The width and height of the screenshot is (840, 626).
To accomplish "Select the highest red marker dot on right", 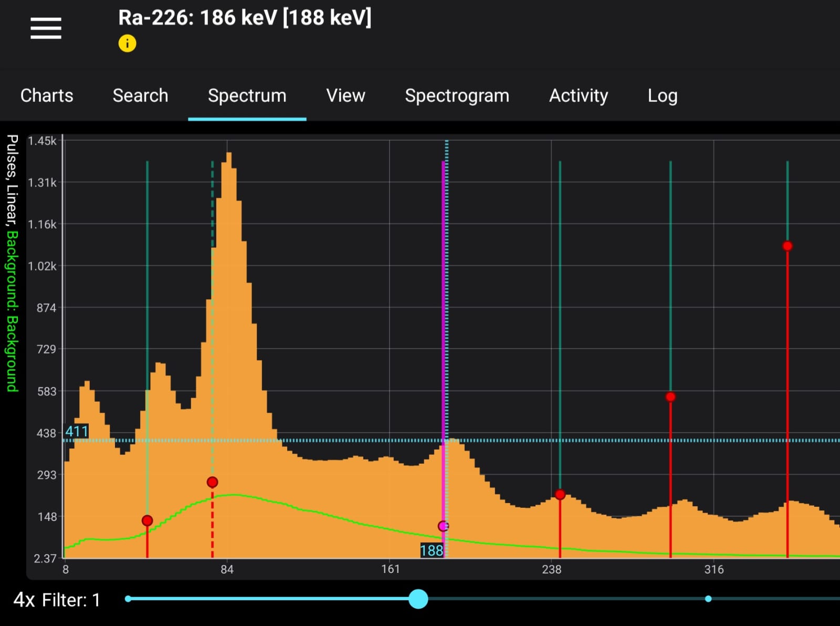I will pyautogui.click(x=787, y=246).
